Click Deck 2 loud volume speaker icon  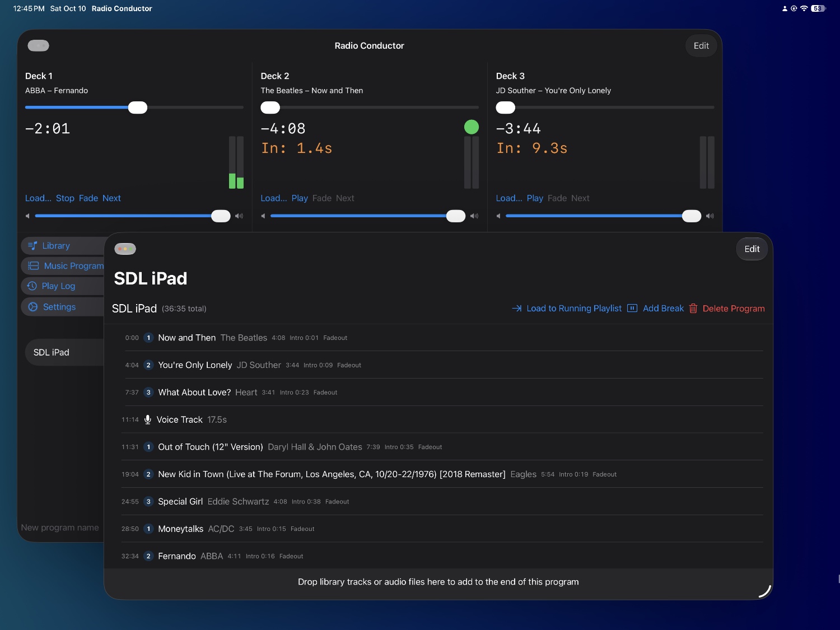[474, 216]
